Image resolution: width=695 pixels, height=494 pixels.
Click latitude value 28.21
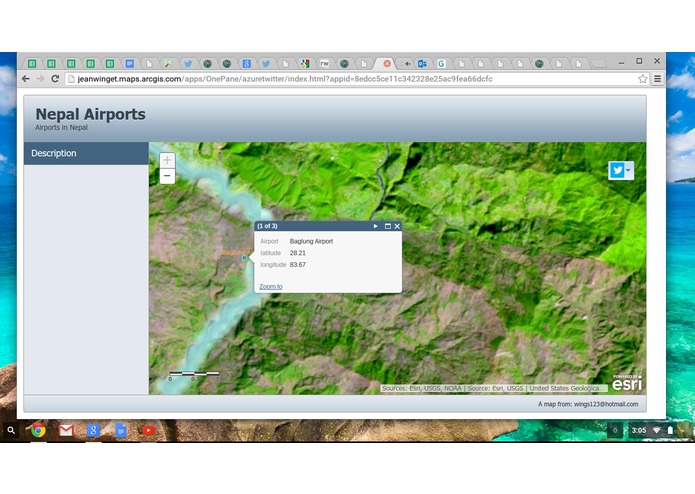[297, 253]
